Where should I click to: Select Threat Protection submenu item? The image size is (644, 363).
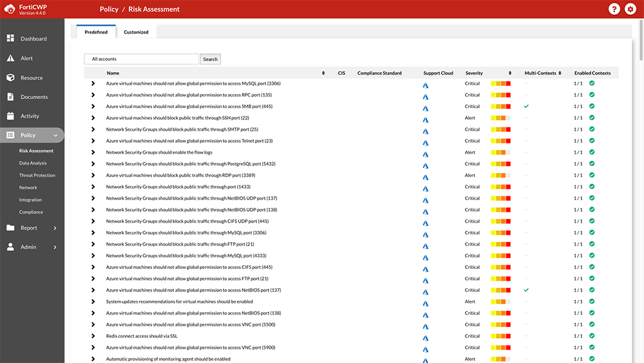coord(37,175)
